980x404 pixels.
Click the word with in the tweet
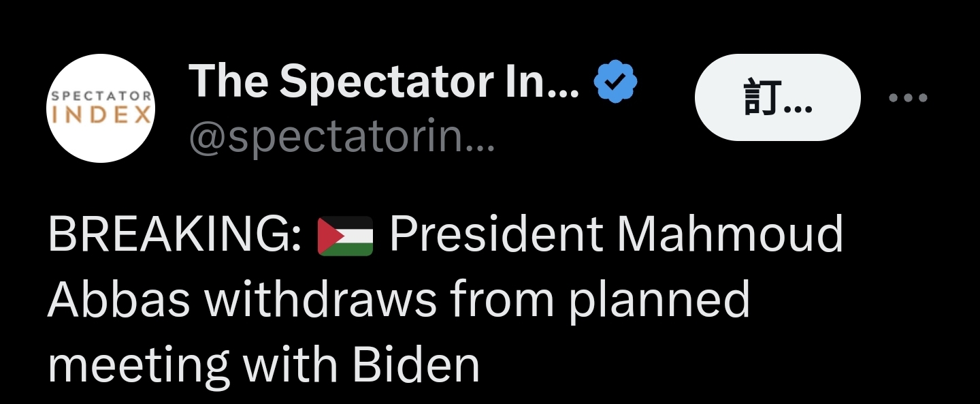291,365
